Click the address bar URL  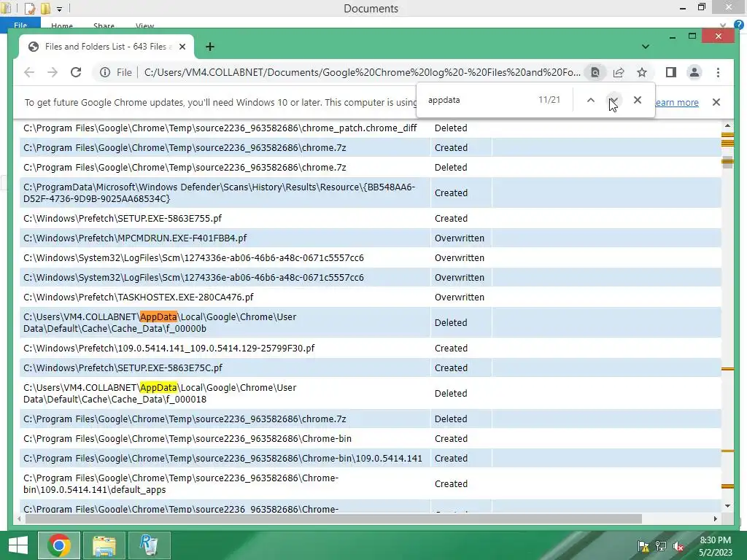click(x=362, y=72)
